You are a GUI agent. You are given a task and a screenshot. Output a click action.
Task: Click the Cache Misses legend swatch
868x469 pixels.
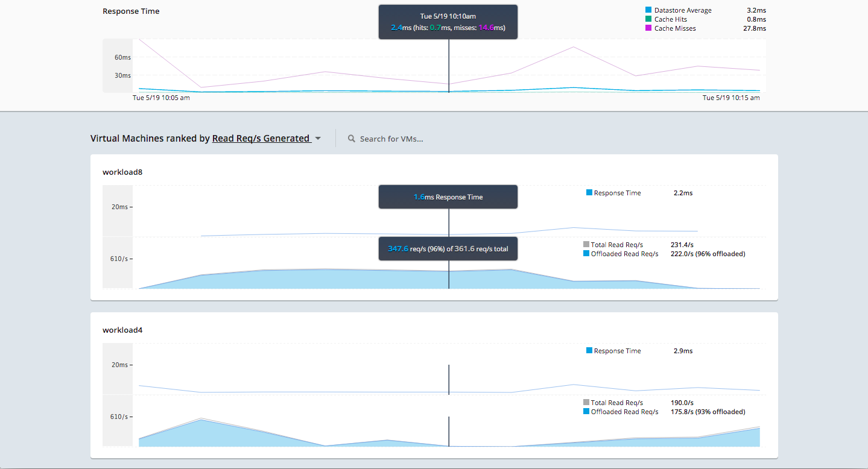[x=648, y=28]
